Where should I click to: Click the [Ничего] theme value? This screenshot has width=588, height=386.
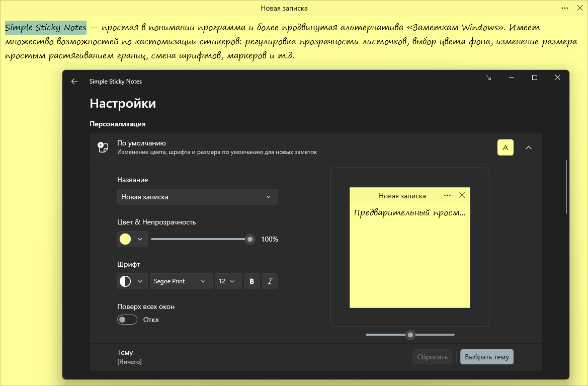click(x=129, y=362)
